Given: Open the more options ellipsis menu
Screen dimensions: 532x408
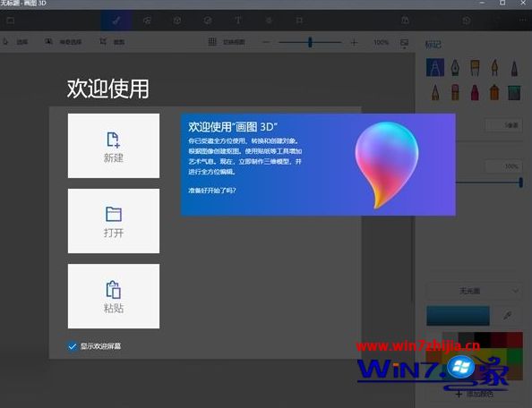Looking at the screenshot, I should [x=523, y=21].
